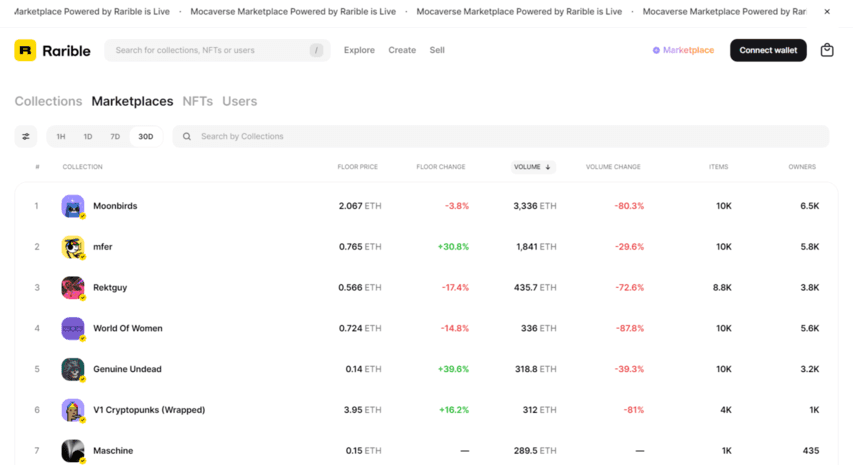Click the Maschine collection avatar
Viewport: 853px width, 465px height.
[x=73, y=451]
